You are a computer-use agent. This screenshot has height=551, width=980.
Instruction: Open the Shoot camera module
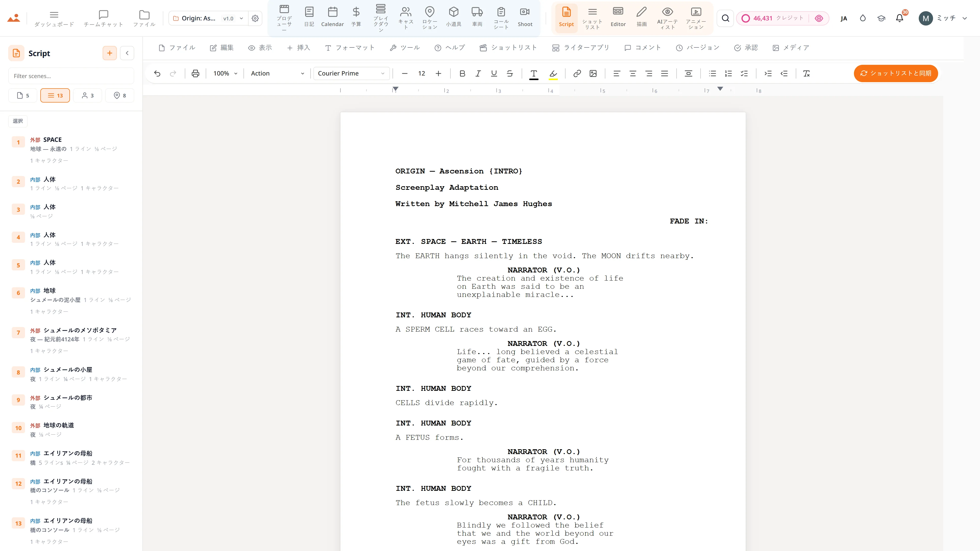pyautogui.click(x=525, y=18)
